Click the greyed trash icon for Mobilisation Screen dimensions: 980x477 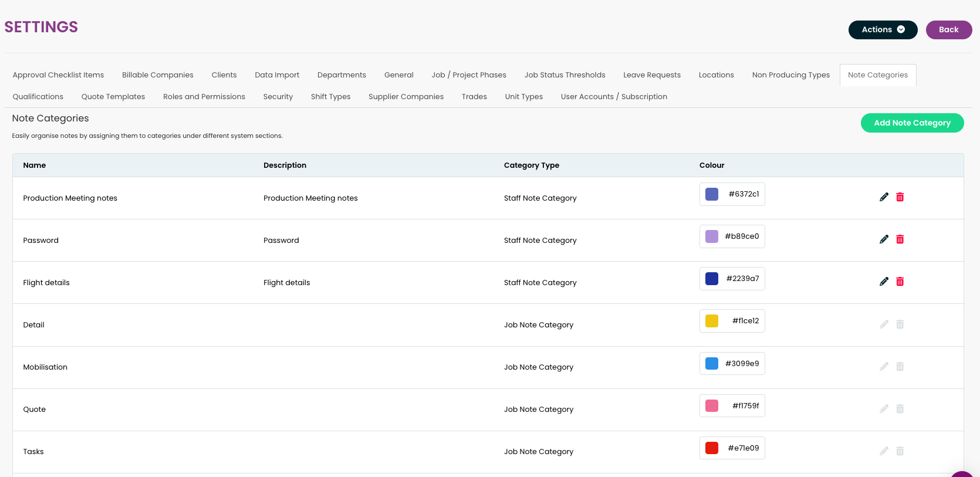coord(900,366)
